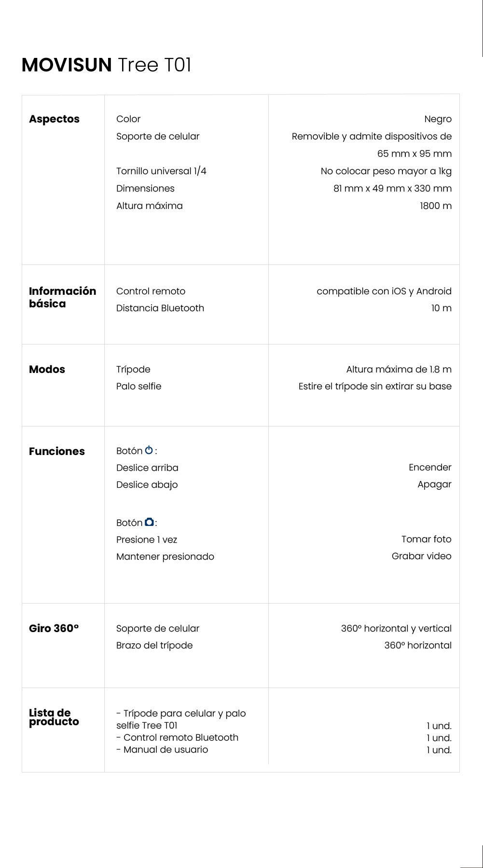The width and height of the screenshot is (483, 868).
Task: Click the Modos section heading
Action: [x=47, y=370]
